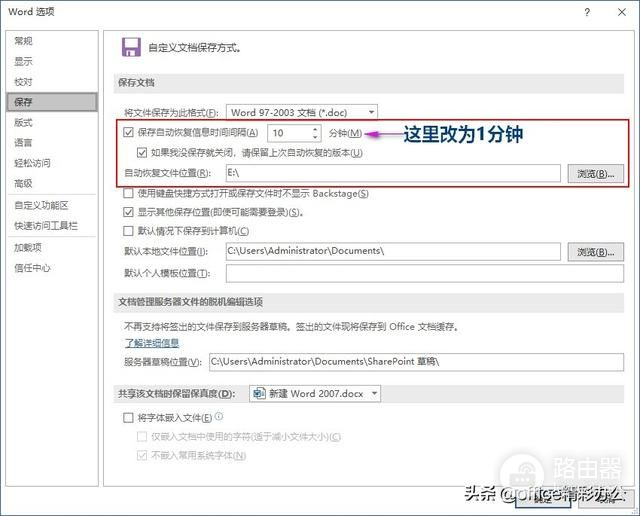Click the help question mark icon
The image size is (640, 516).
587,12
